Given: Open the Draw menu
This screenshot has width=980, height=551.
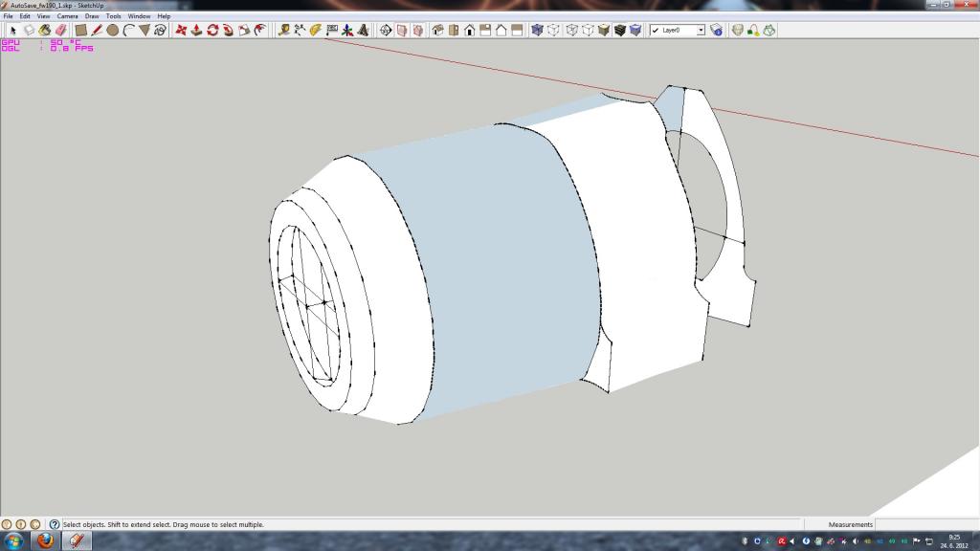Looking at the screenshot, I should pyautogui.click(x=92, y=16).
